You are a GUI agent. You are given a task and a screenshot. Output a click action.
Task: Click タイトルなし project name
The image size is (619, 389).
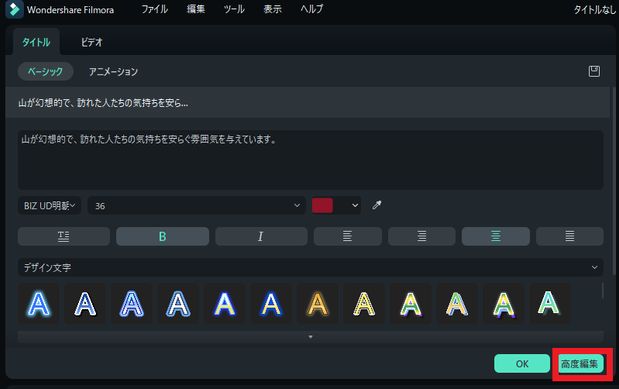[595, 9]
